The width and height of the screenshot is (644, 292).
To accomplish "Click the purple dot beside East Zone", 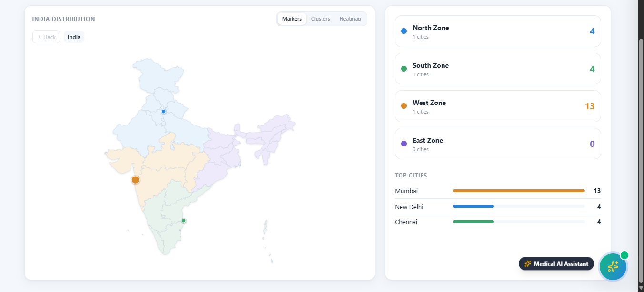I will (404, 143).
